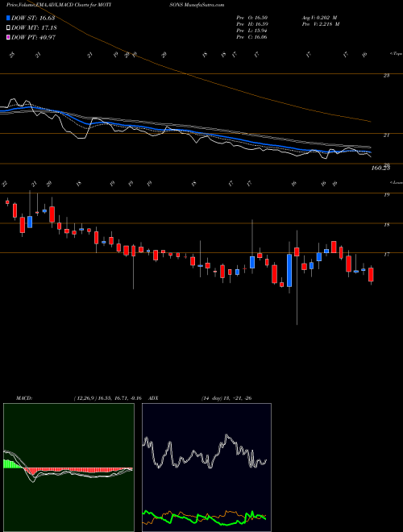The width and height of the screenshot is (403, 532).
Task: Click the 17 candlestick axis label
Action: click(x=386, y=255)
